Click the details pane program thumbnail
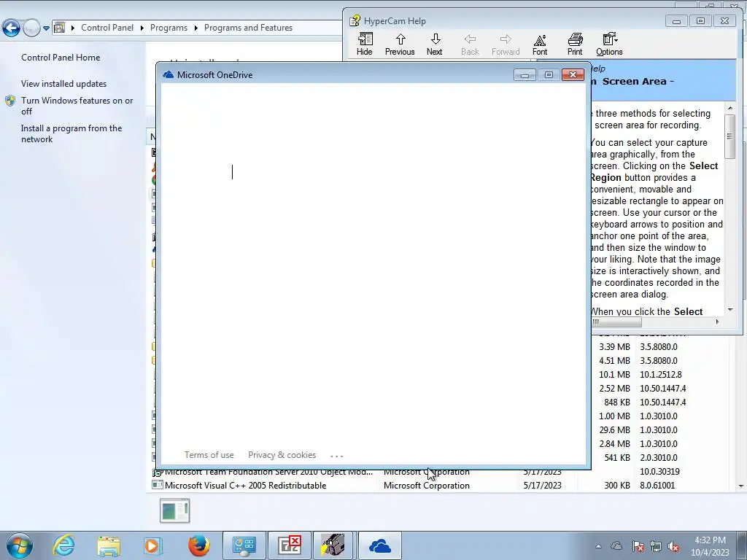 coord(175,510)
